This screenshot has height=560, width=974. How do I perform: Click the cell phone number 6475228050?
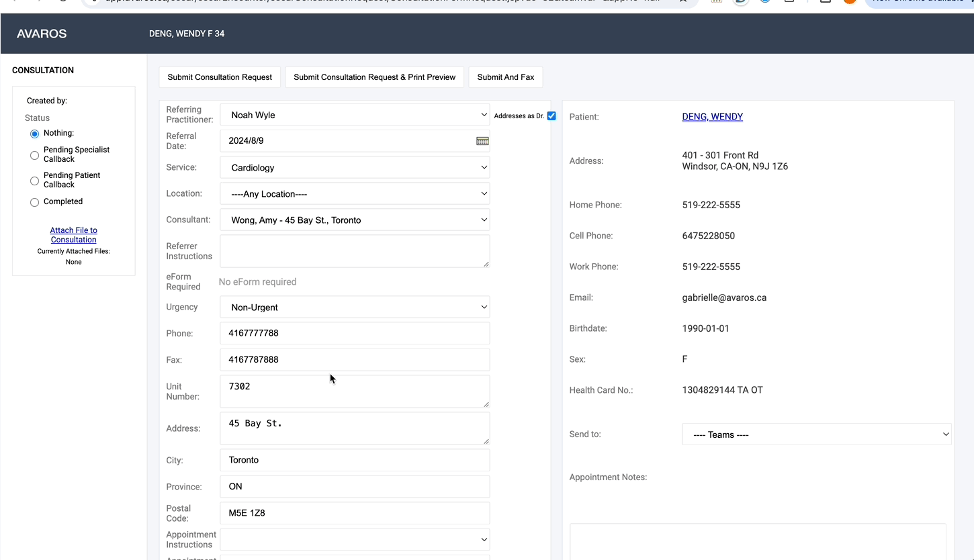[x=709, y=236]
